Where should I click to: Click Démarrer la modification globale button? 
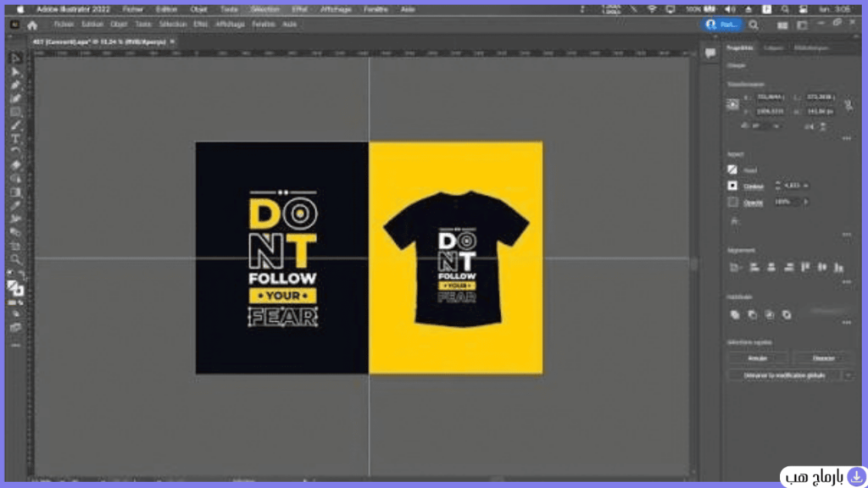(x=784, y=375)
